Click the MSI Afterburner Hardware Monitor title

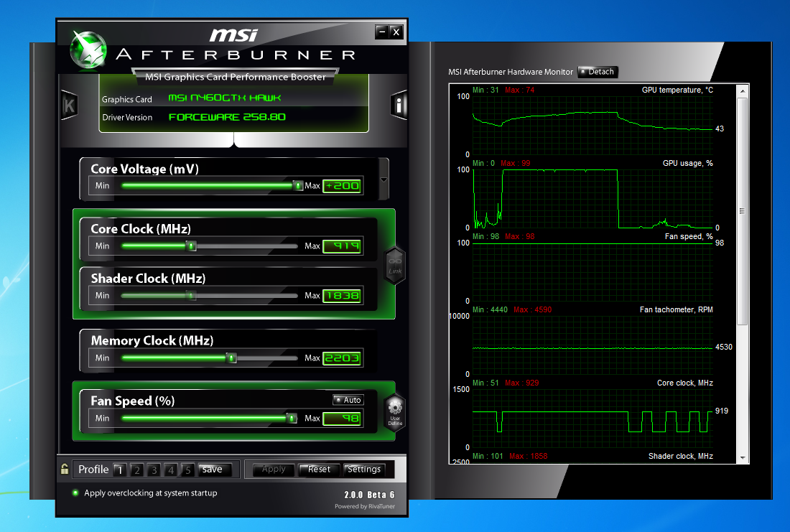pyautogui.click(x=511, y=72)
